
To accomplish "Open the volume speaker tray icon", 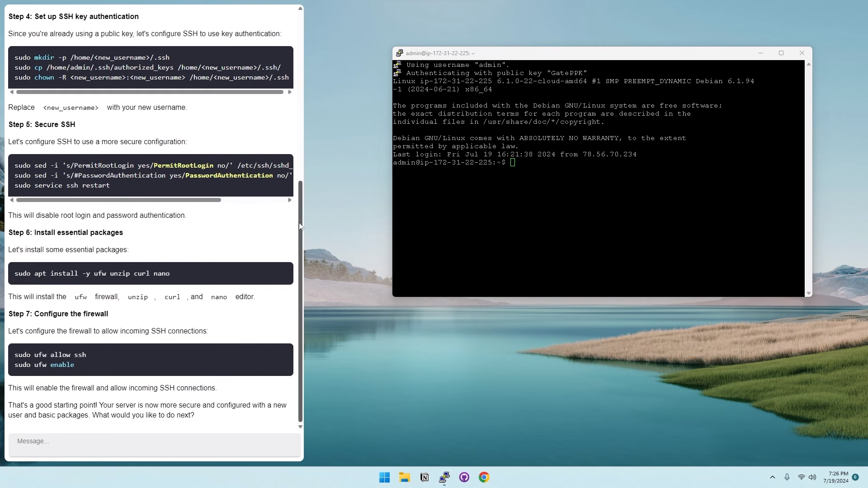I will (x=812, y=477).
